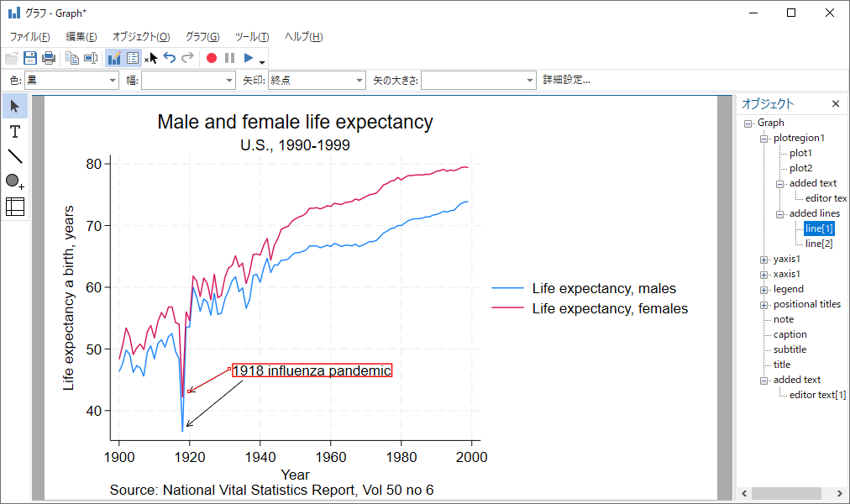Open the 色 color dropdown showing 黒
This screenshot has width=850, height=504.
pos(71,80)
